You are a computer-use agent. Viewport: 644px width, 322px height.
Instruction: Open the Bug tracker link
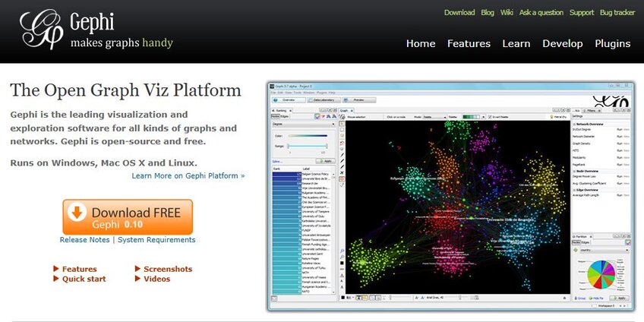point(617,12)
